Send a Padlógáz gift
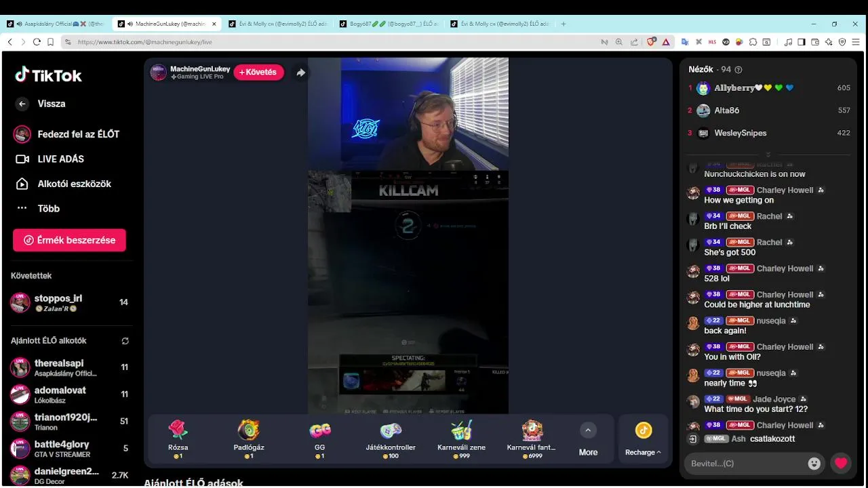Image resolution: width=868 pixels, height=488 pixels. tap(249, 439)
